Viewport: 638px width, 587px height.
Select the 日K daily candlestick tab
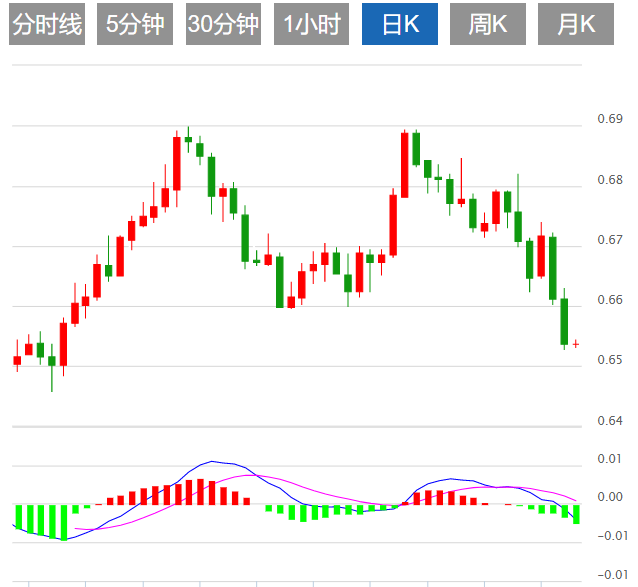pyautogui.click(x=400, y=24)
